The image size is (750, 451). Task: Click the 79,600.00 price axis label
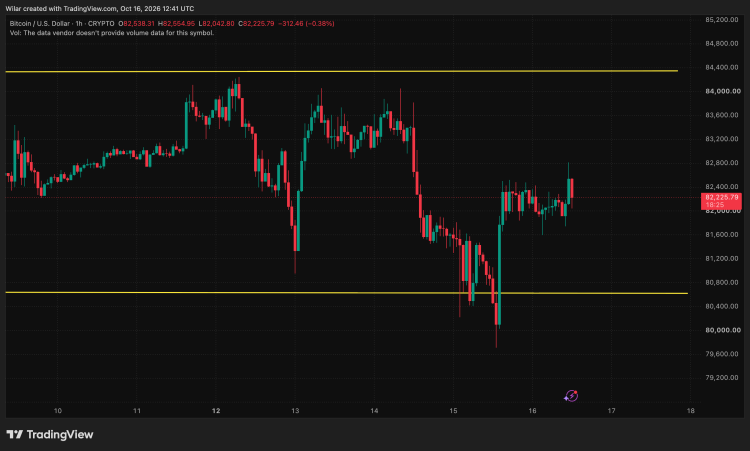tap(722, 354)
